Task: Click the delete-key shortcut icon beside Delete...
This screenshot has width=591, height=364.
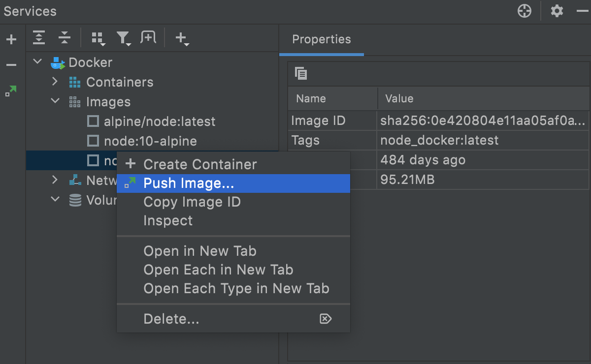Action: (x=326, y=319)
